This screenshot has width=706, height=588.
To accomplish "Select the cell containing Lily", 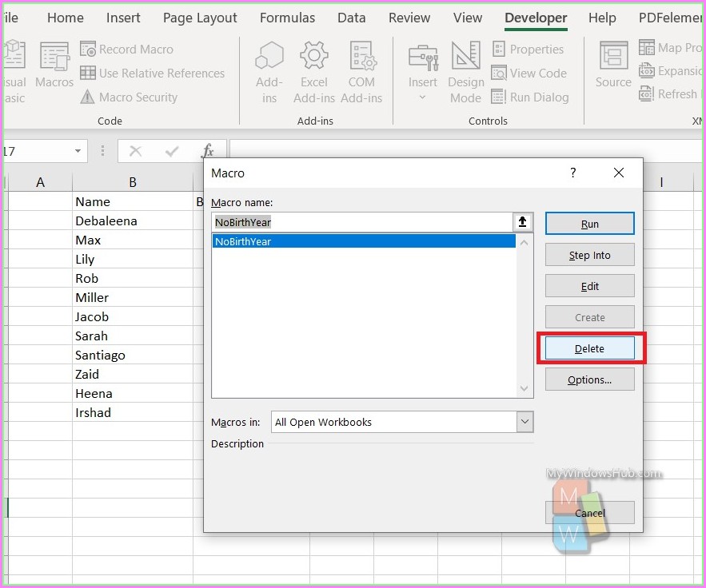I will click(x=133, y=259).
